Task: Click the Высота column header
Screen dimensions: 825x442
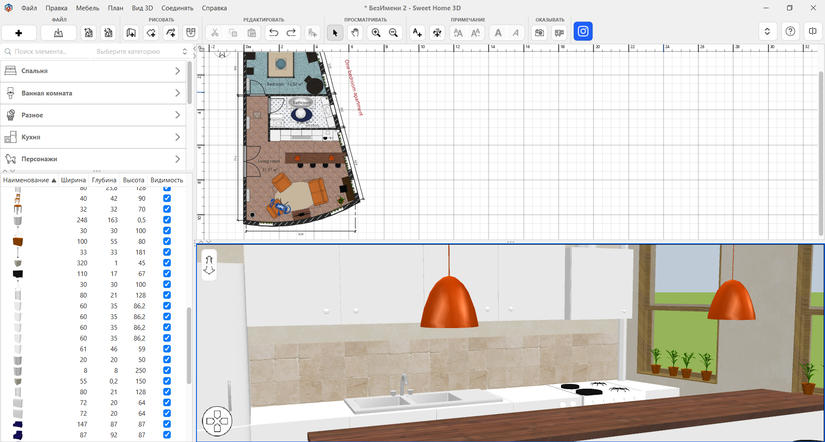Action: tap(134, 180)
